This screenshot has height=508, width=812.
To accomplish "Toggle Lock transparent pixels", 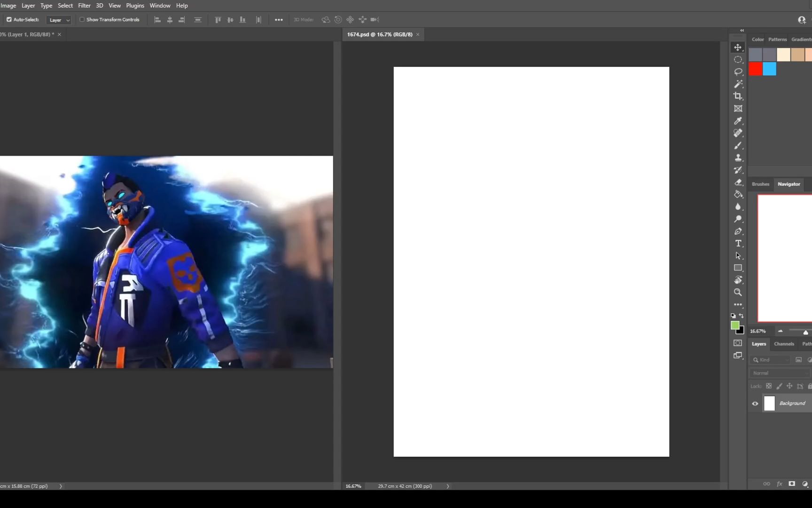I will tap(769, 386).
